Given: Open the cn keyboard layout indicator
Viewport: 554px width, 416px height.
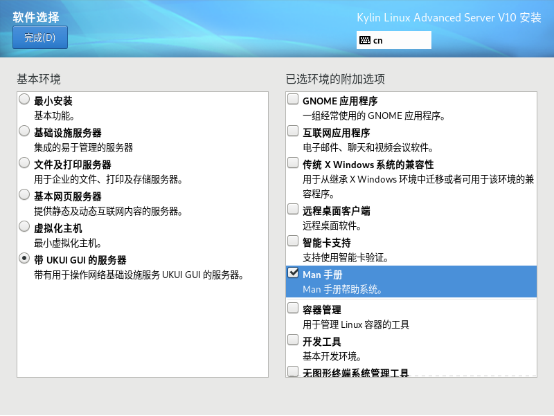Looking at the screenshot, I should click(394, 40).
